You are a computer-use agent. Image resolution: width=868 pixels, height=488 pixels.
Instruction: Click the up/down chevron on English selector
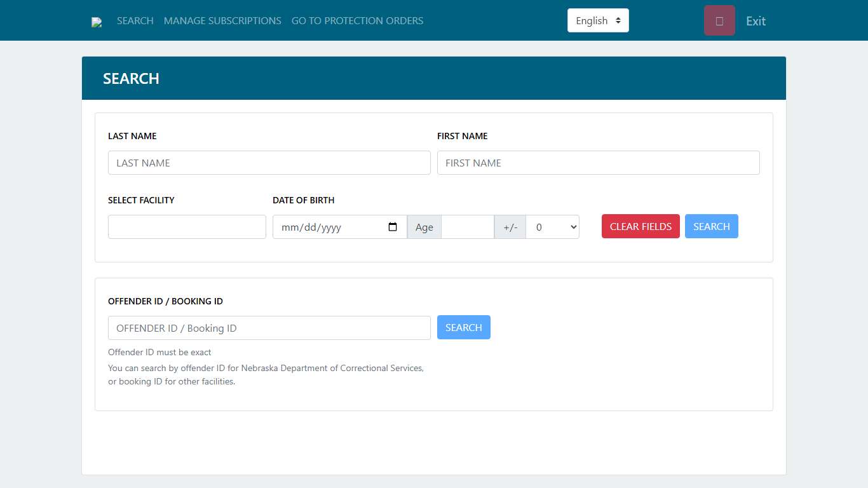[x=618, y=20]
